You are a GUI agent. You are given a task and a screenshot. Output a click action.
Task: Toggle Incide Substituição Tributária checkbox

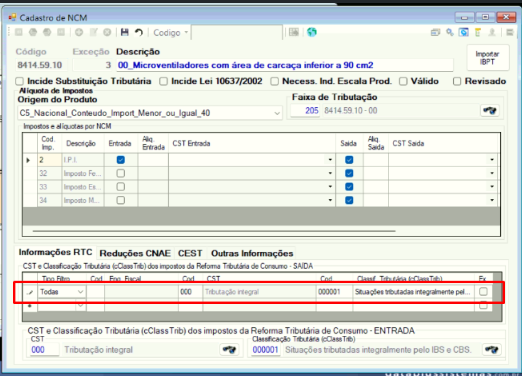[20, 81]
